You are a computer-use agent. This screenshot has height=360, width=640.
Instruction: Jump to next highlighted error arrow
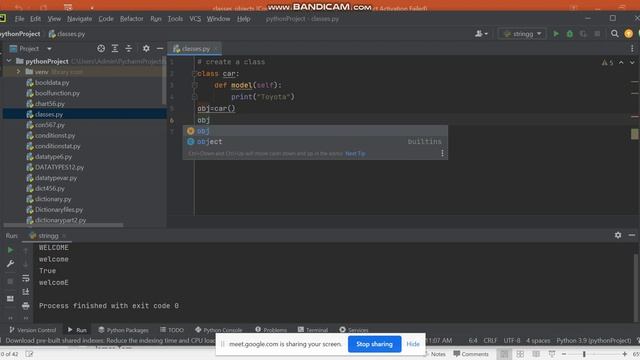[632, 62]
